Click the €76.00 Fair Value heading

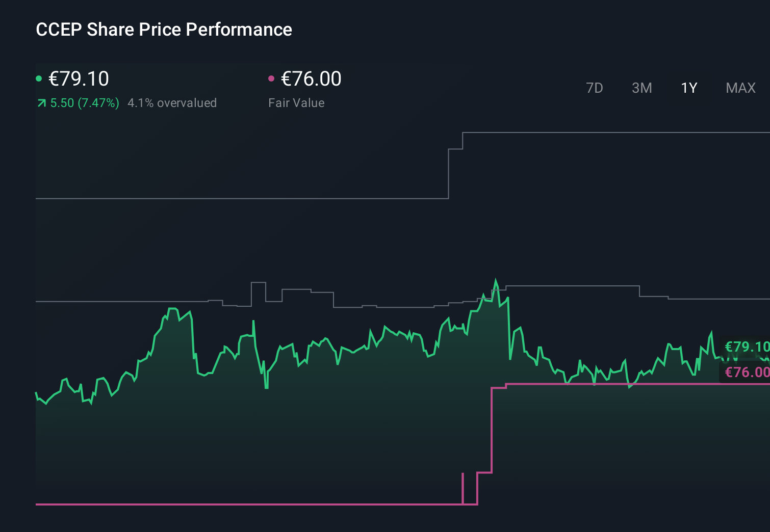coord(311,79)
